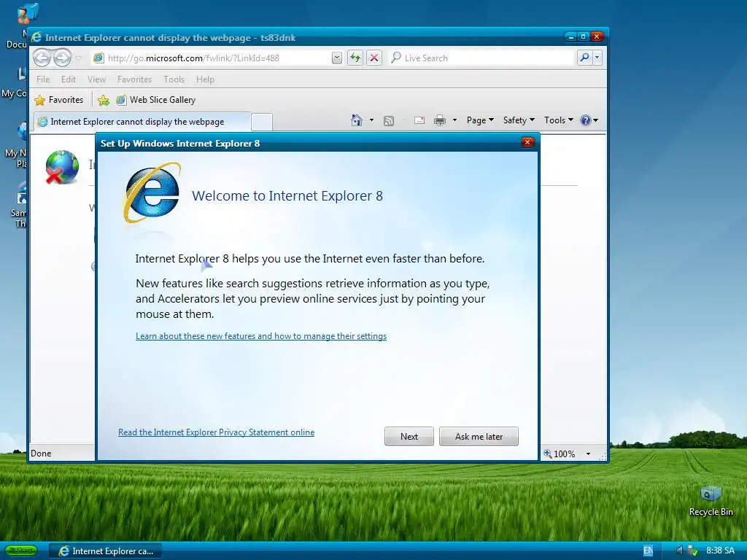Open 'Learn about these new features' link
Image resolution: width=747 pixels, height=560 pixels.
click(261, 336)
